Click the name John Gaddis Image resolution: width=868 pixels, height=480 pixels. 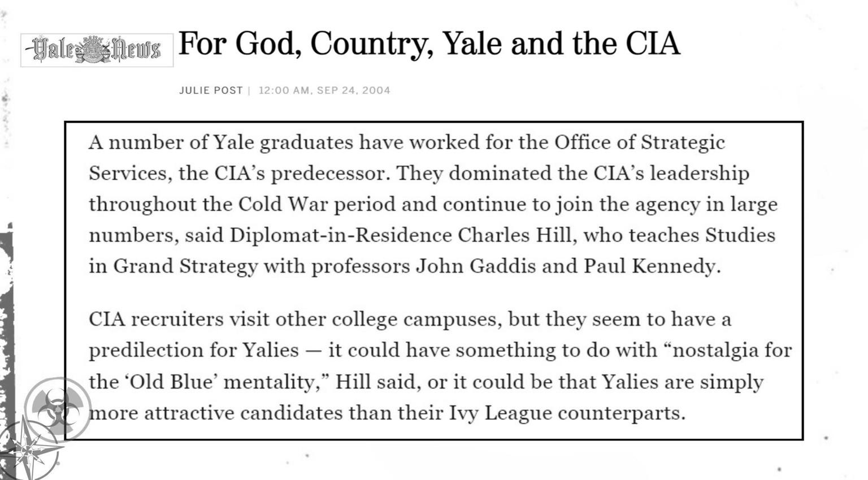click(475, 266)
